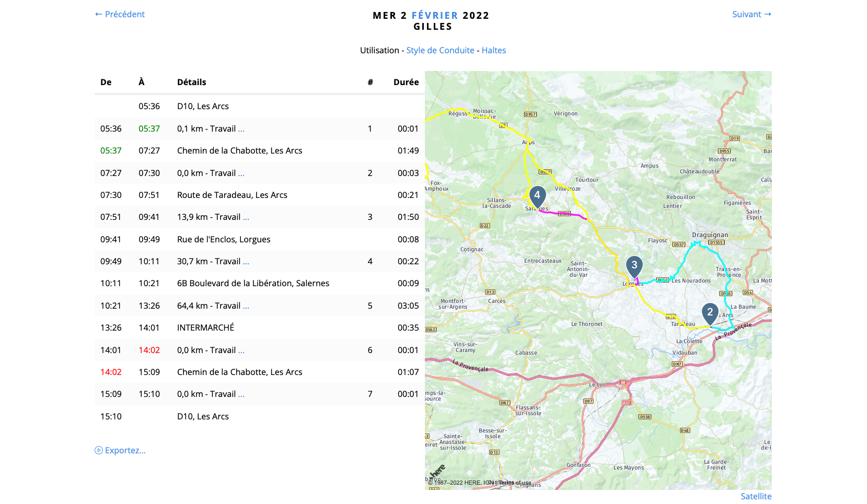
Task: Expand the 14:01 Travail trip ellipsis
Action: 241,350
